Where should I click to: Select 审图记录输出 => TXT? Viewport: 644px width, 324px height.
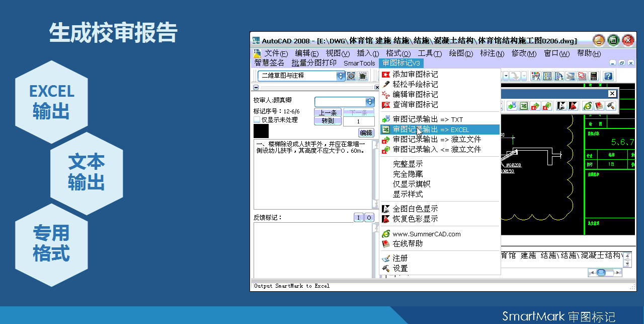[x=440, y=119]
